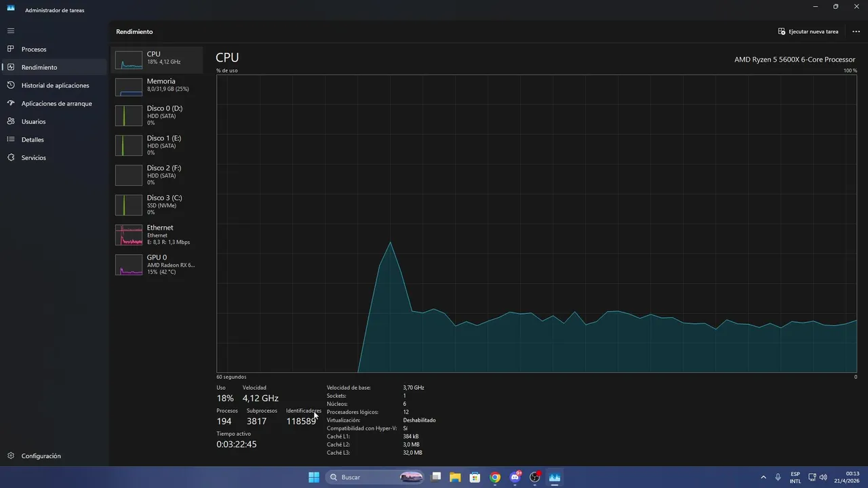Screen dimensions: 868x488
Task: Click the Uso value 18%
Action: (x=225, y=398)
